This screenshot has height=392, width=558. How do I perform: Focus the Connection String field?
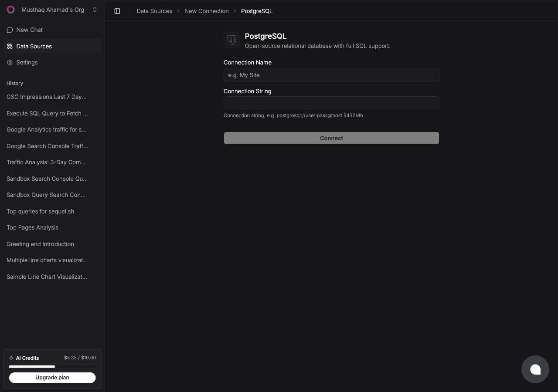[x=331, y=103]
